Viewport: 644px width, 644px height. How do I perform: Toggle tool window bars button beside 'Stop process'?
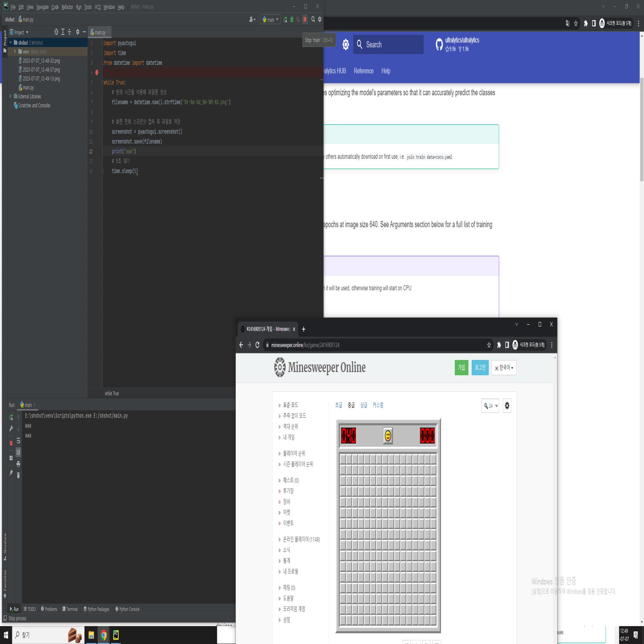click(5, 618)
